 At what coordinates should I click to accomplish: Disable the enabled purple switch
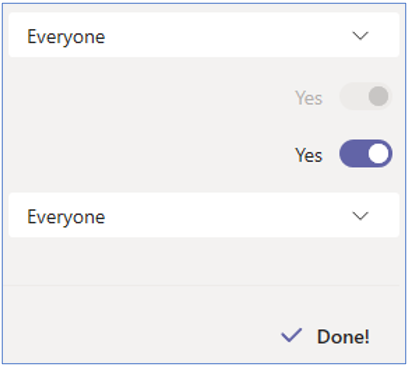(366, 154)
